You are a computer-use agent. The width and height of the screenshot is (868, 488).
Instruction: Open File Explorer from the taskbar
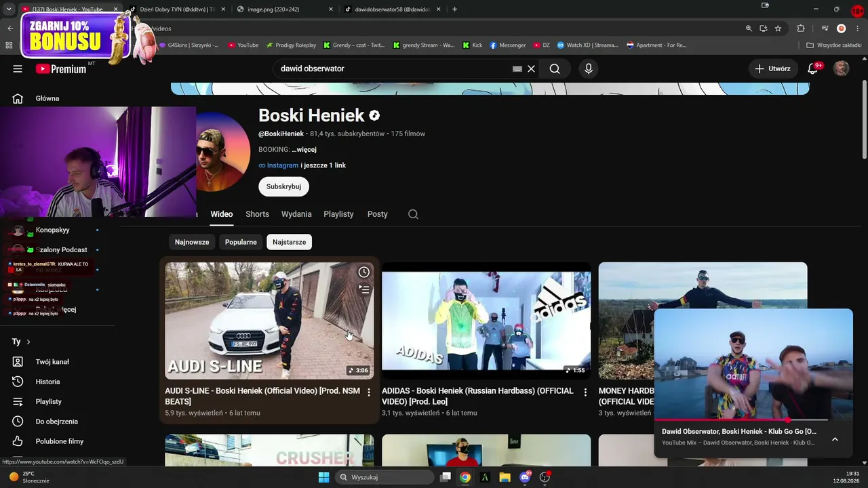tap(505, 477)
